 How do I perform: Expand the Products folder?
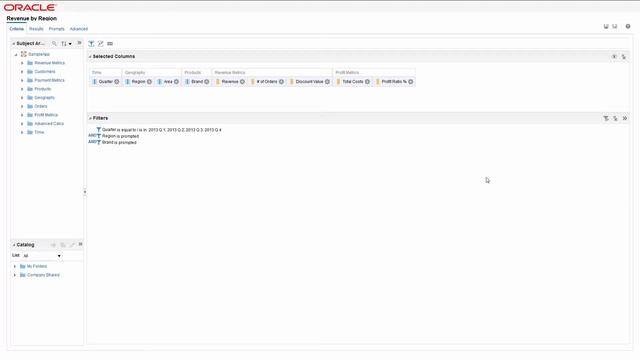(x=22, y=89)
